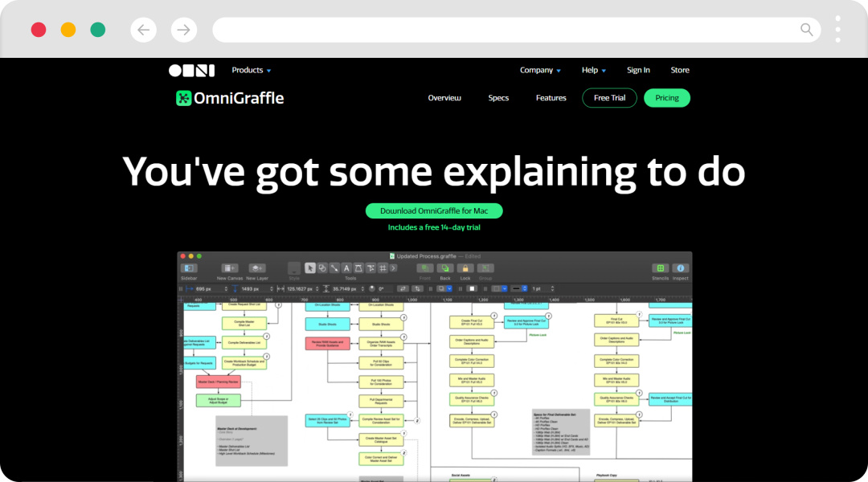This screenshot has width=868, height=482.
Task: Click the flip vertical button
Action: coord(417,289)
